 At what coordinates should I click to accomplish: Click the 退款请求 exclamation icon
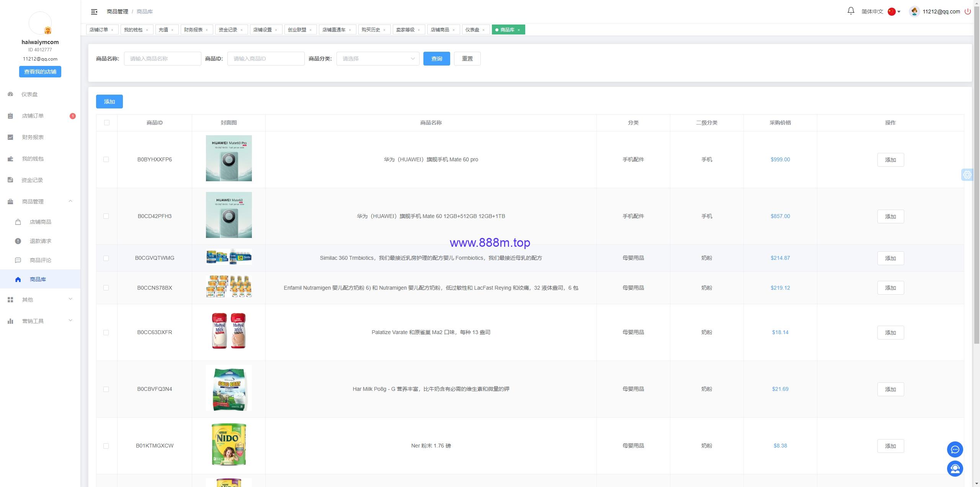[x=18, y=241]
